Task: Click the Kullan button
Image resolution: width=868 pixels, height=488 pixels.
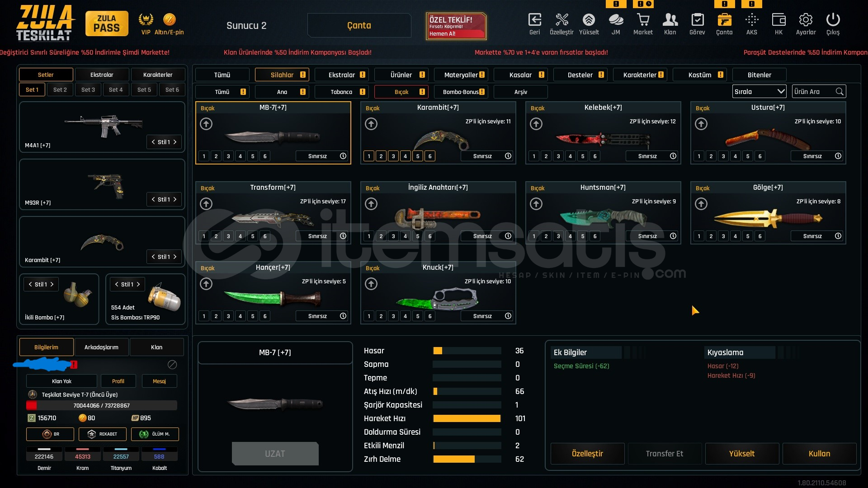Action: pos(819,454)
